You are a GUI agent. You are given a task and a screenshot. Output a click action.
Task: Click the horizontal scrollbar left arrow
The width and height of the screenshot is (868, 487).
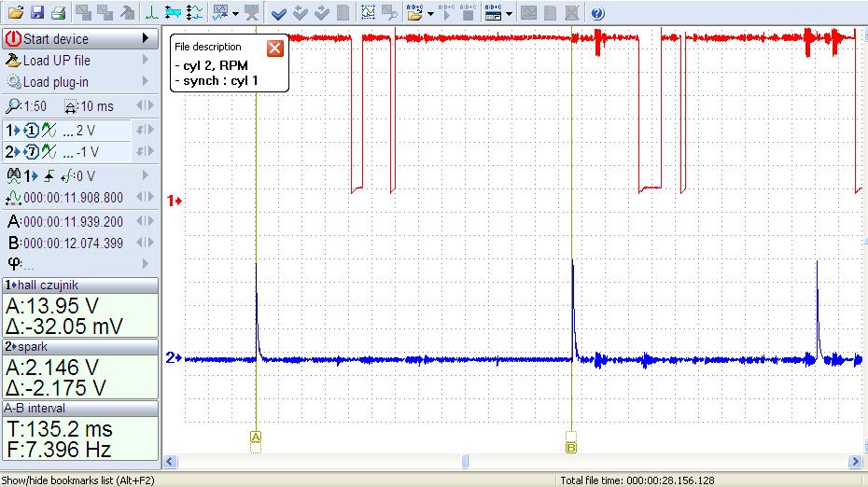170,462
